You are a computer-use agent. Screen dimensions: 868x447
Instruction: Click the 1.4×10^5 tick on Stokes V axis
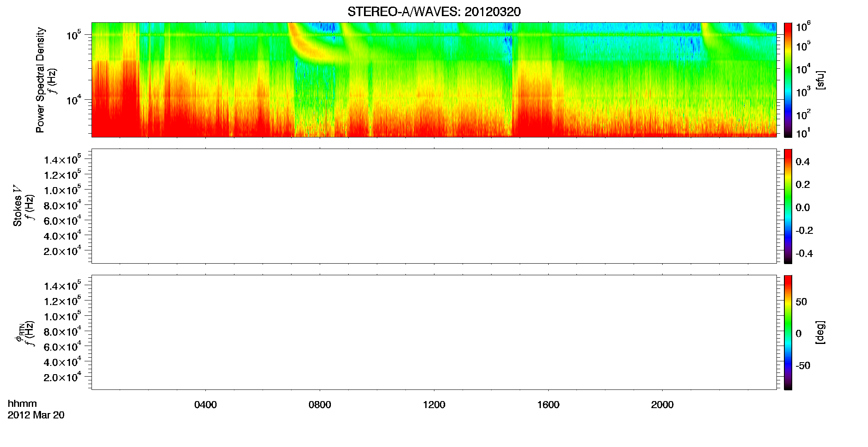63,159
